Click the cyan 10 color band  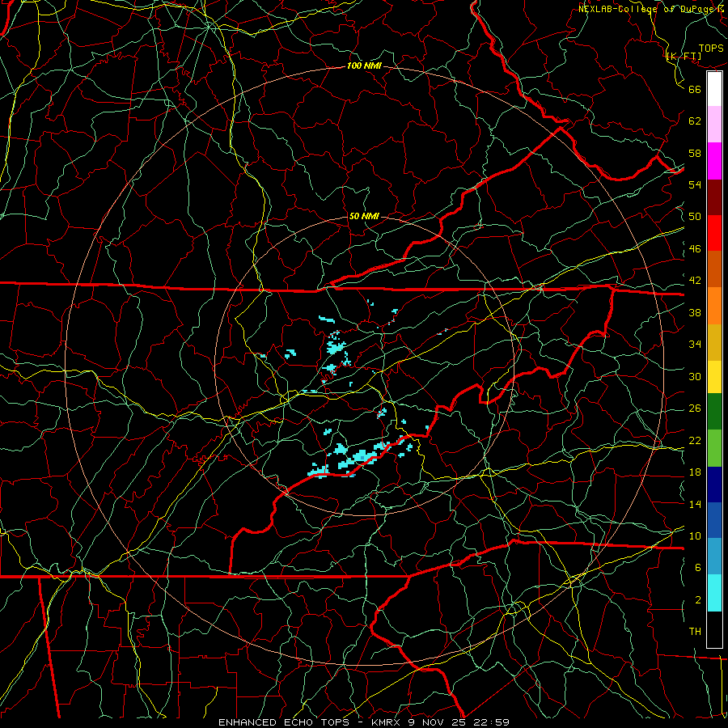click(x=714, y=593)
